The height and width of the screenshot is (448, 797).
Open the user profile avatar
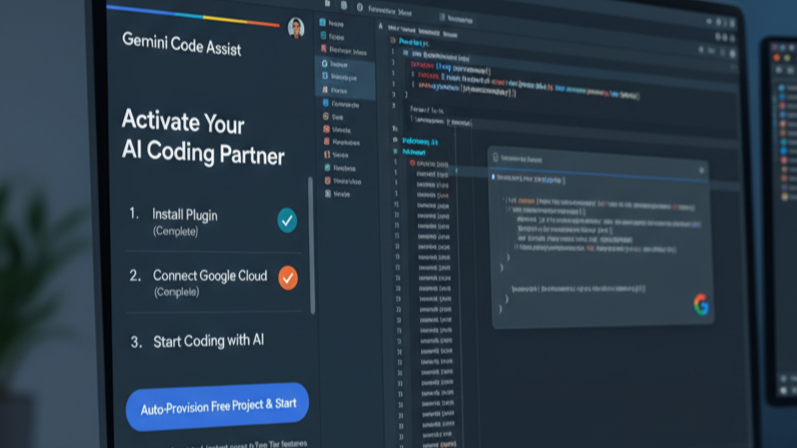(x=296, y=28)
